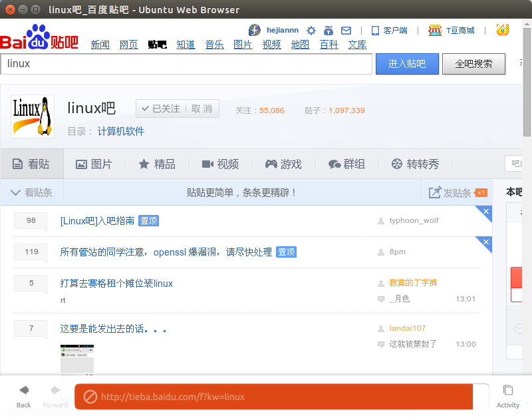Open author landai107 profile
This screenshot has width=532, height=418.
coord(407,328)
